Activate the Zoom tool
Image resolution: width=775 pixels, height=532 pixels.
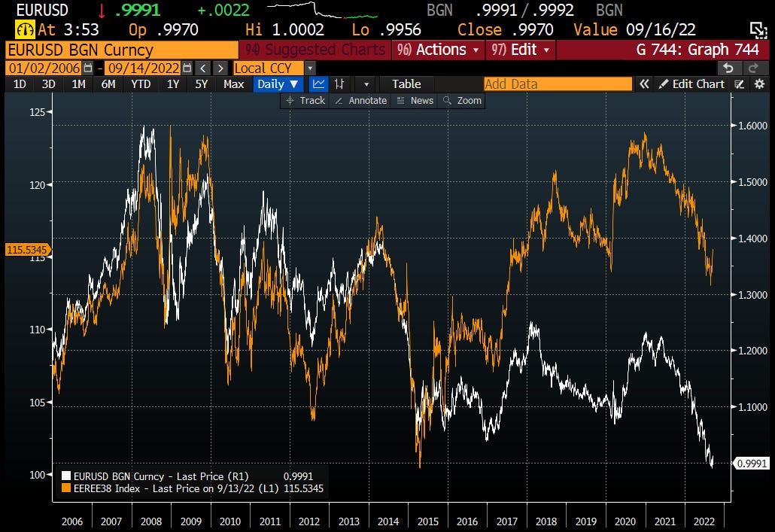(462, 100)
